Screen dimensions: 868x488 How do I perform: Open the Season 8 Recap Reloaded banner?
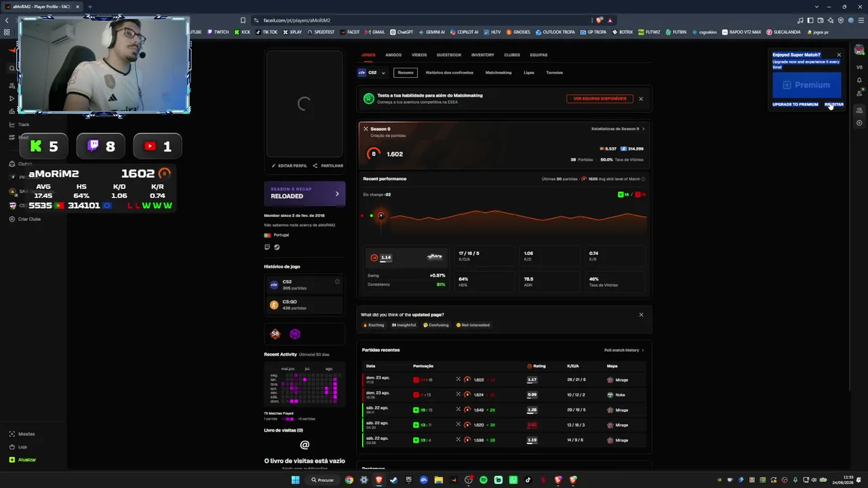point(304,194)
